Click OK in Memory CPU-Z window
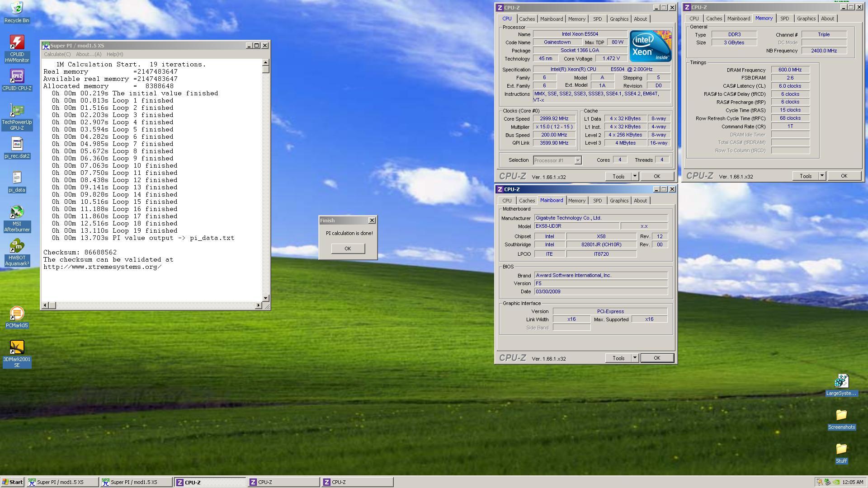Image resolution: width=868 pixels, height=488 pixels. 844,176
